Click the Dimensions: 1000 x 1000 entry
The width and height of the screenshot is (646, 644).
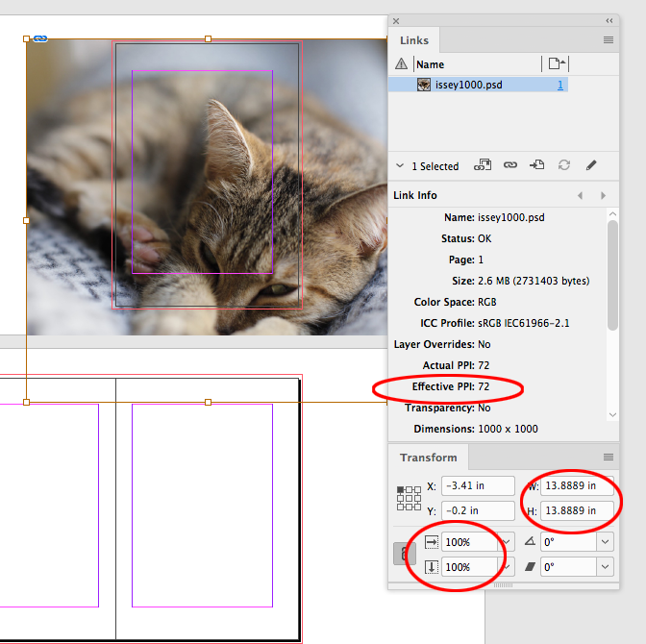(476, 429)
